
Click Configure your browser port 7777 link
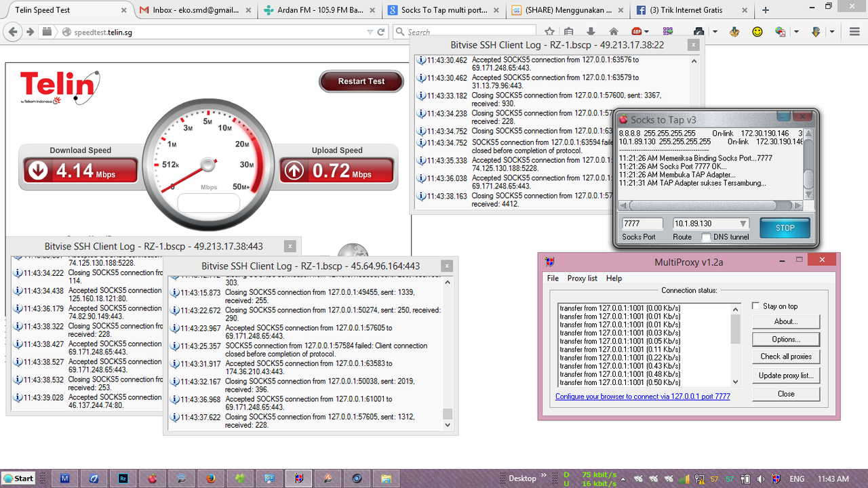[x=643, y=396]
